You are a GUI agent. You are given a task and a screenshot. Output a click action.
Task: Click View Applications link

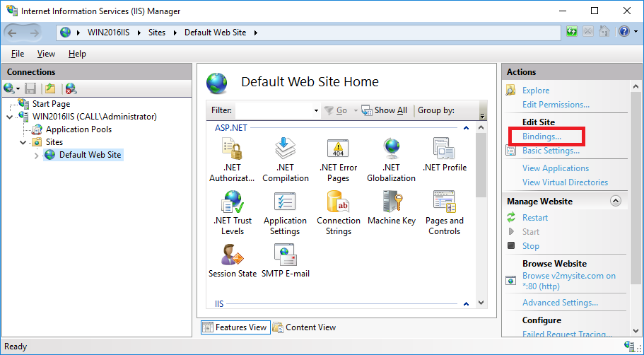(x=556, y=168)
